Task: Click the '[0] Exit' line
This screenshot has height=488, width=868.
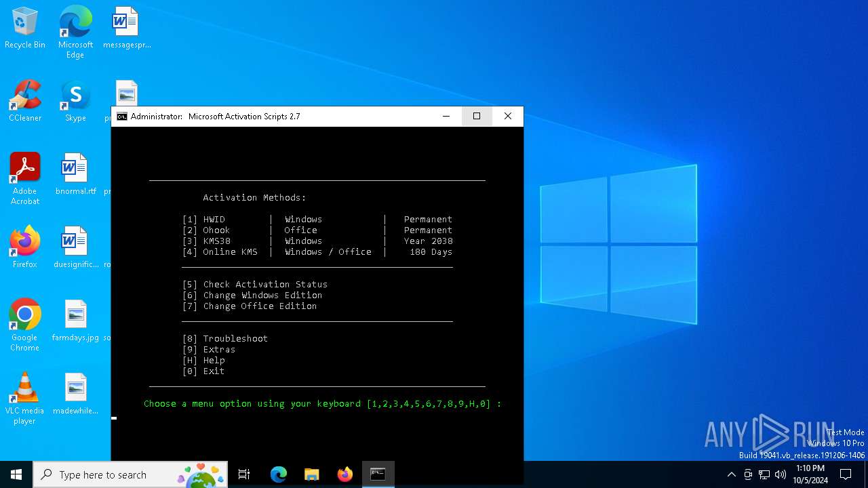Action: click(203, 371)
